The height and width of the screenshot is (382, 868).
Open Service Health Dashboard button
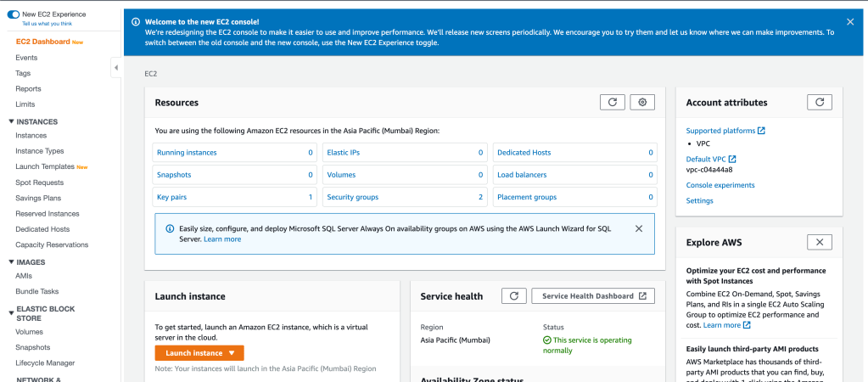(593, 296)
